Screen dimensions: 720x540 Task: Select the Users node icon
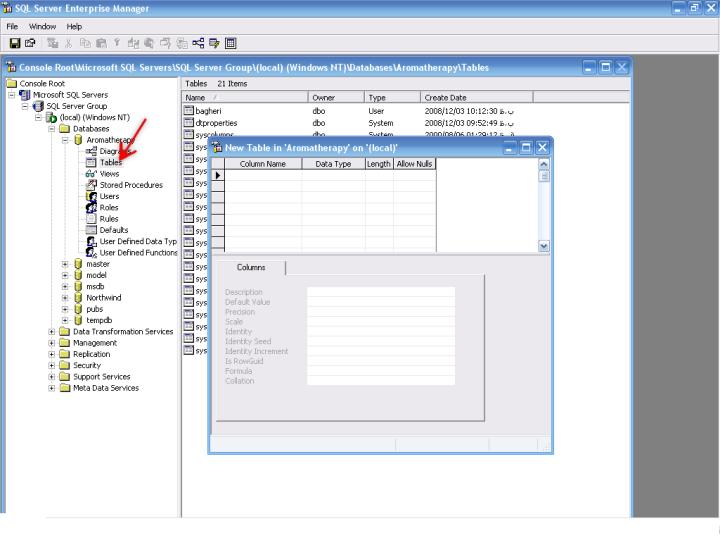point(91,196)
